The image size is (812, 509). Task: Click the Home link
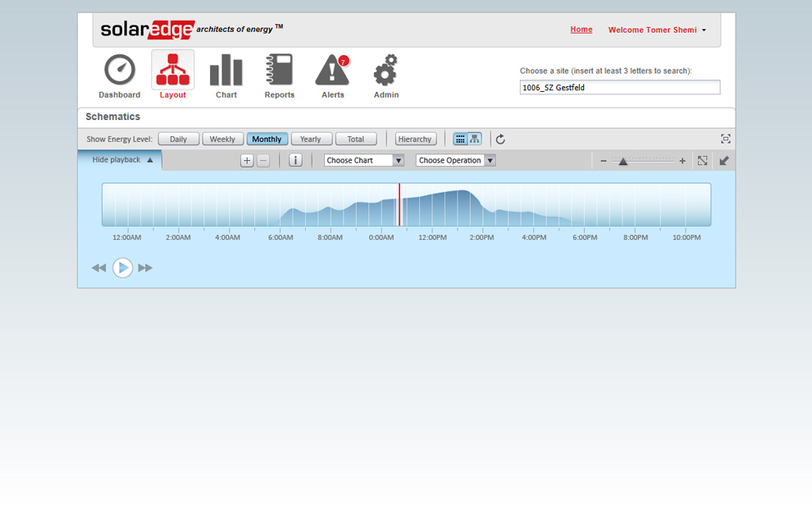(x=581, y=30)
